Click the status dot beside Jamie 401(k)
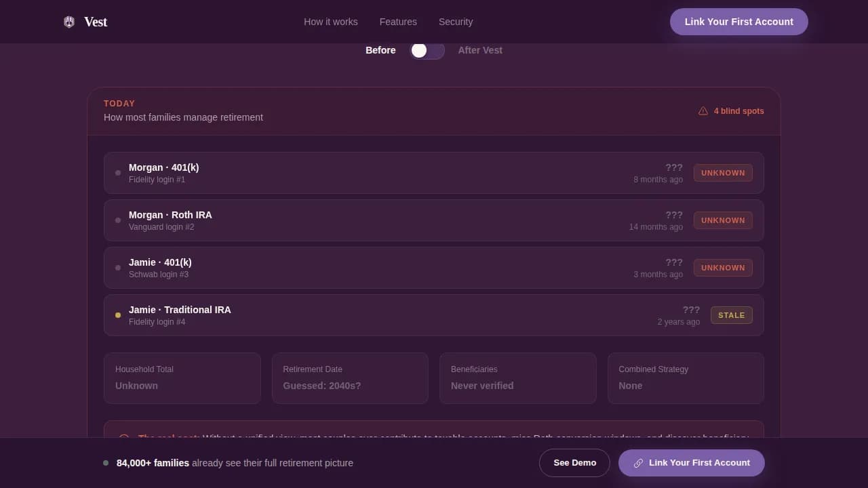 tap(118, 268)
